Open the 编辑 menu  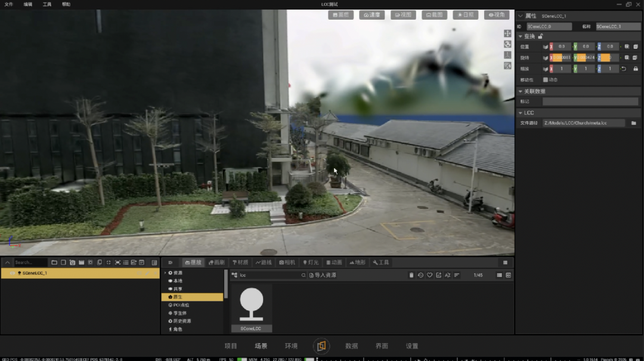[28, 4]
